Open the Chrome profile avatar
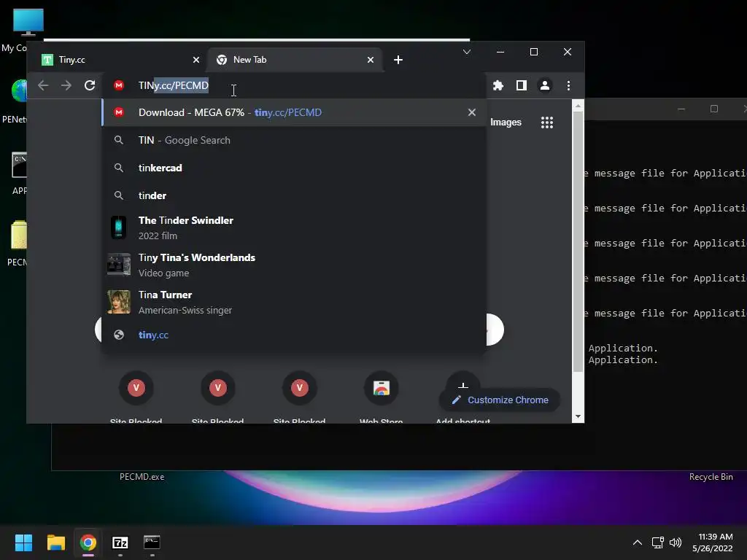The height and width of the screenshot is (560, 747). (x=544, y=85)
